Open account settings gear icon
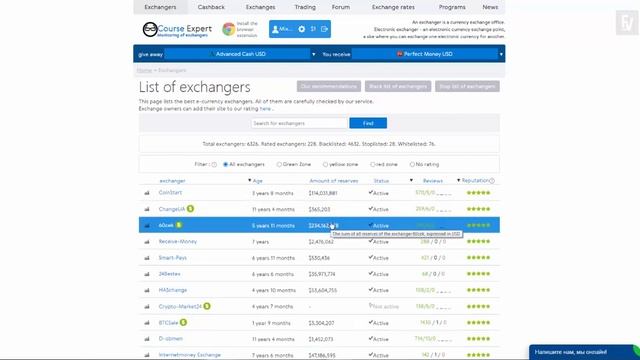The height and width of the screenshot is (360, 640). [302, 29]
